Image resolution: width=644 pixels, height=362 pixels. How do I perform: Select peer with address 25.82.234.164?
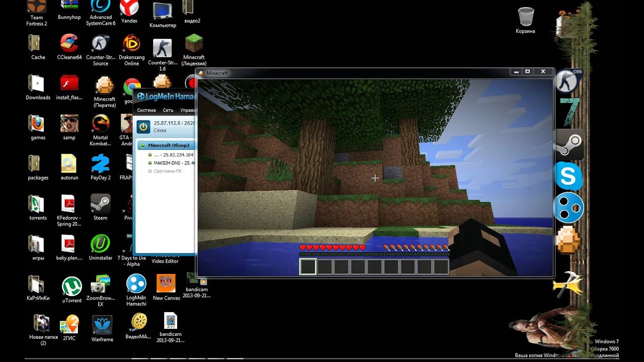[x=170, y=155]
